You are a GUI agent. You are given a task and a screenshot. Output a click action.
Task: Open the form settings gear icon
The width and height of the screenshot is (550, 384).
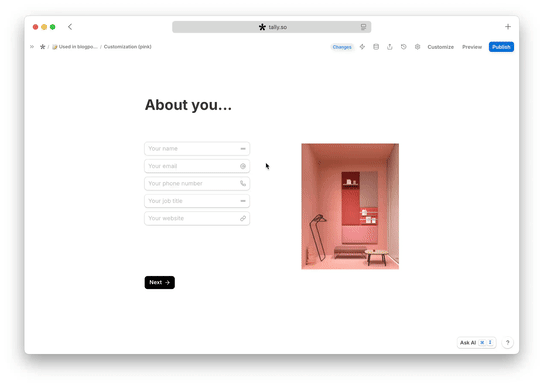(x=417, y=47)
